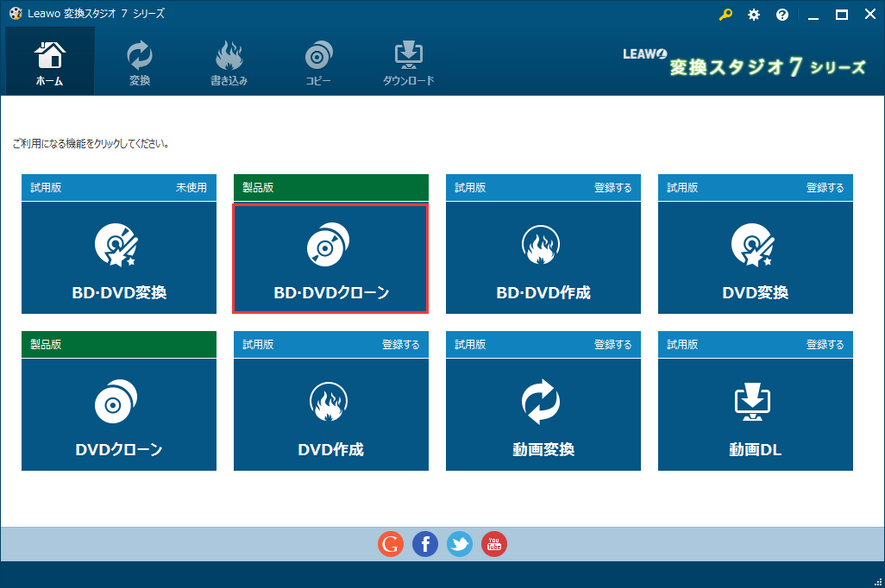This screenshot has width=885, height=588.
Task: Open the key registration icon in title bar
Action: pos(725,15)
